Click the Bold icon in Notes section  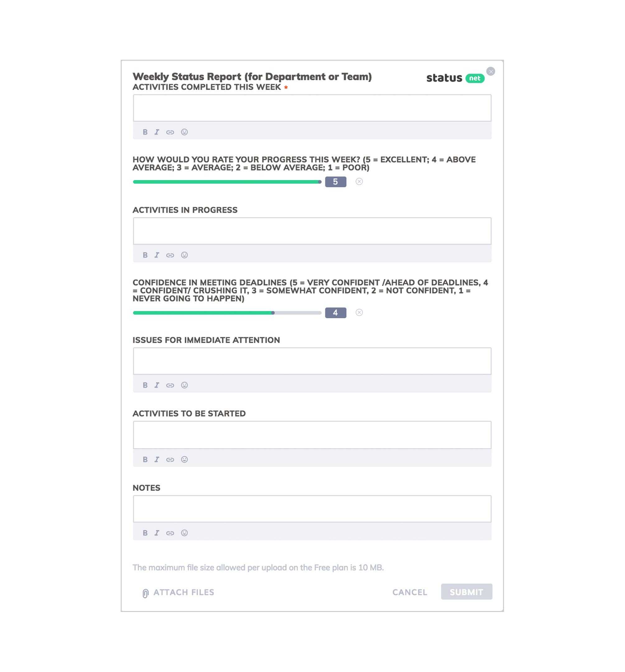click(145, 533)
